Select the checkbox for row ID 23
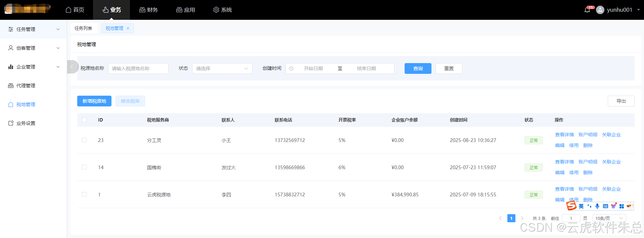Viewport: 644px width, 238px height. point(84,140)
